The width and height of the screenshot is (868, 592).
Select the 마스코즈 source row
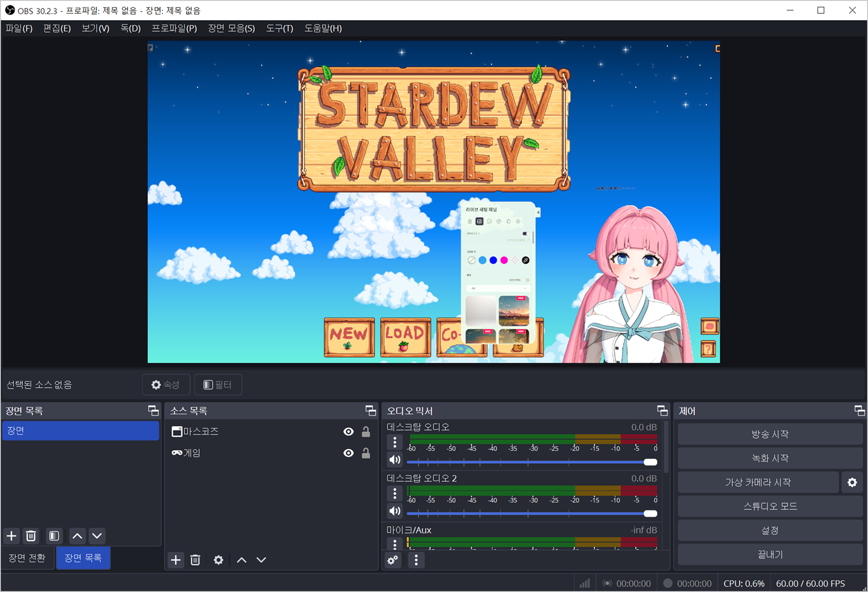click(x=272, y=431)
